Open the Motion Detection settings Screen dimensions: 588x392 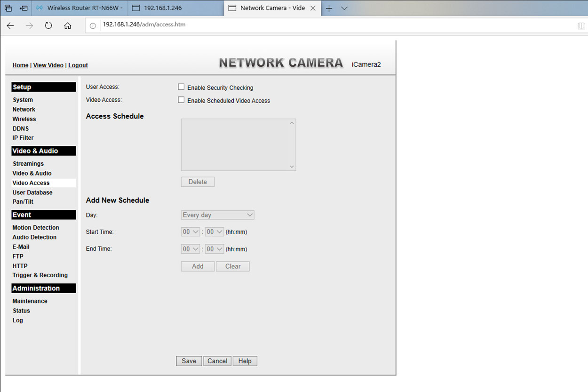click(35, 227)
